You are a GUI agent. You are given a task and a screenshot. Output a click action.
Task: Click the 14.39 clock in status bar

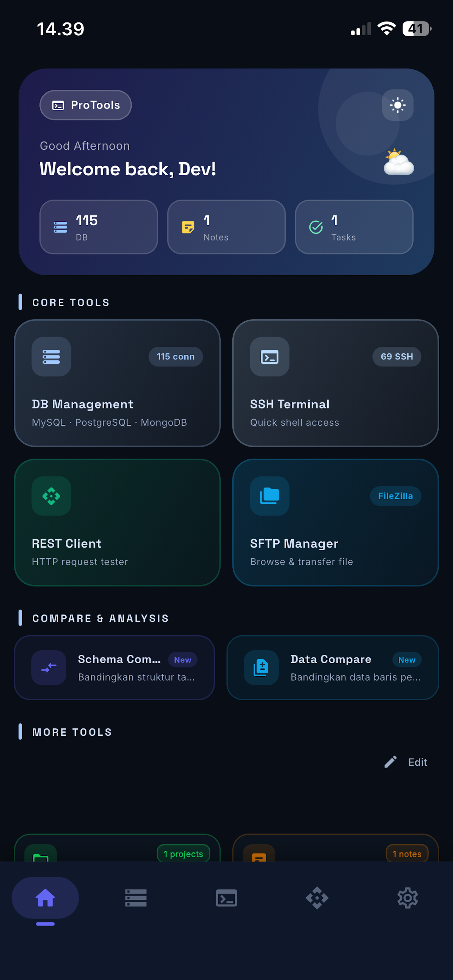(x=61, y=29)
